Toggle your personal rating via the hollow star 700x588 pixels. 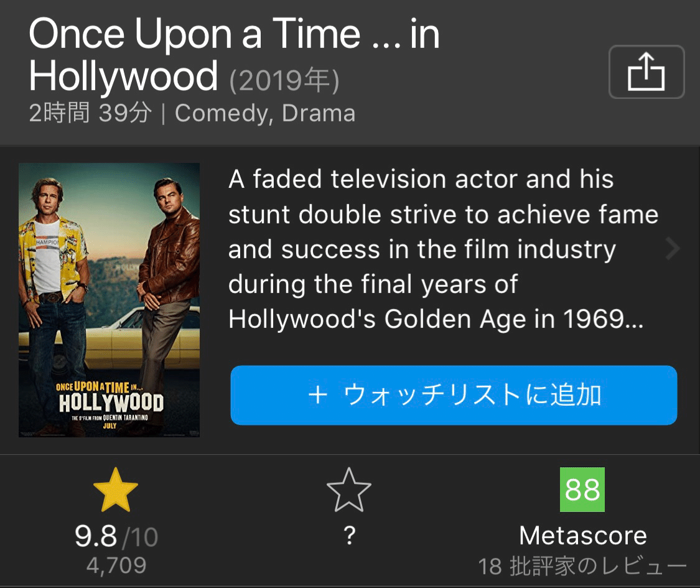coord(350,491)
